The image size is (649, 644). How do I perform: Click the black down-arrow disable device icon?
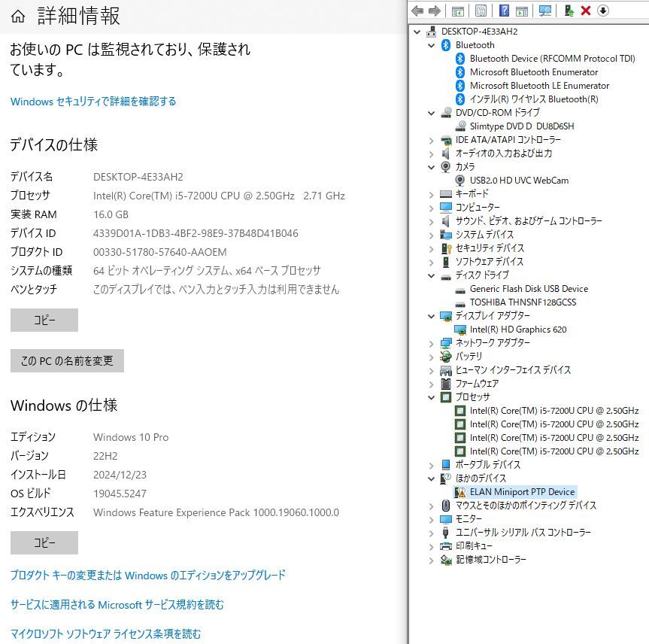(603, 11)
